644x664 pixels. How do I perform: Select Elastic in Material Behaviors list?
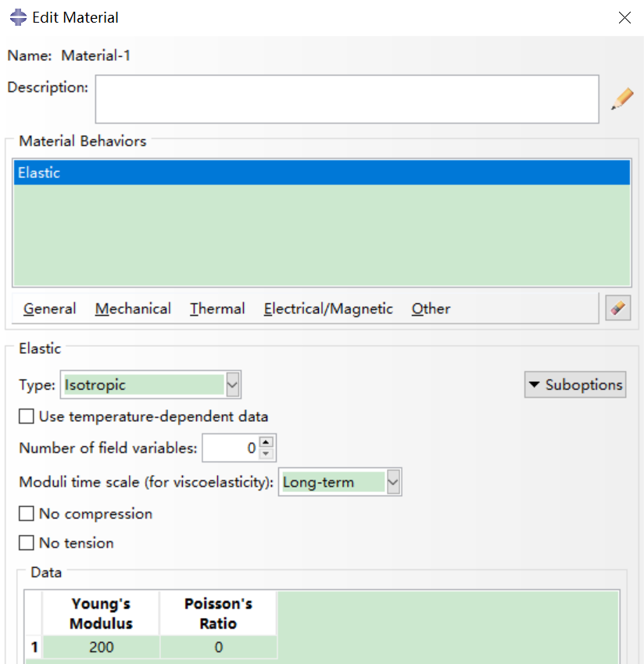coord(320,173)
